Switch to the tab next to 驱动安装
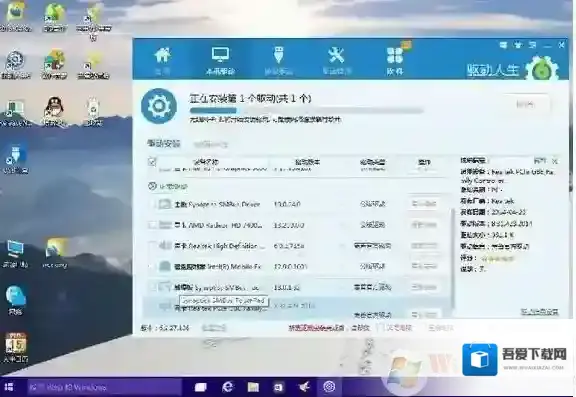576x397 pixels. pyautogui.click(x=211, y=144)
